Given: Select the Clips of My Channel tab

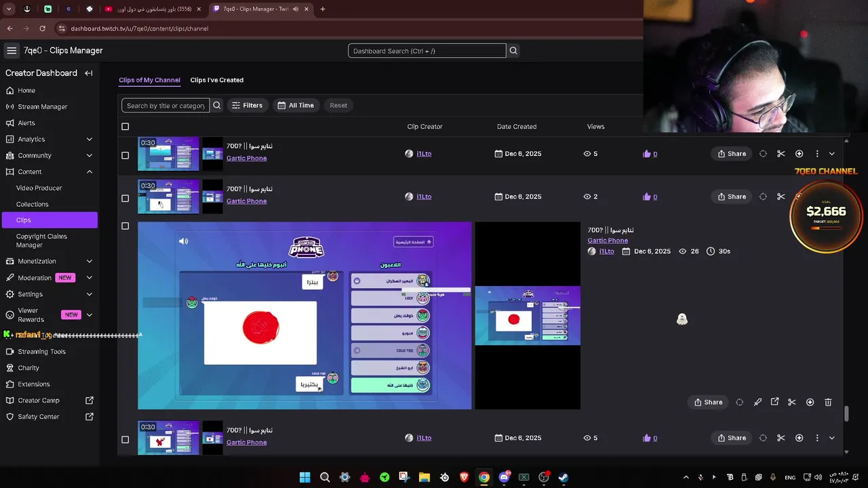Looking at the screenshot, I should click(149, 80).
